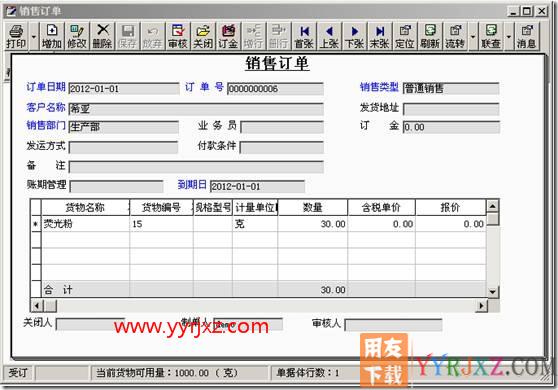Viewport: 558px width, 390px height.
Task: Click the 消息 message toolbar icon
Action: (527, 36)
